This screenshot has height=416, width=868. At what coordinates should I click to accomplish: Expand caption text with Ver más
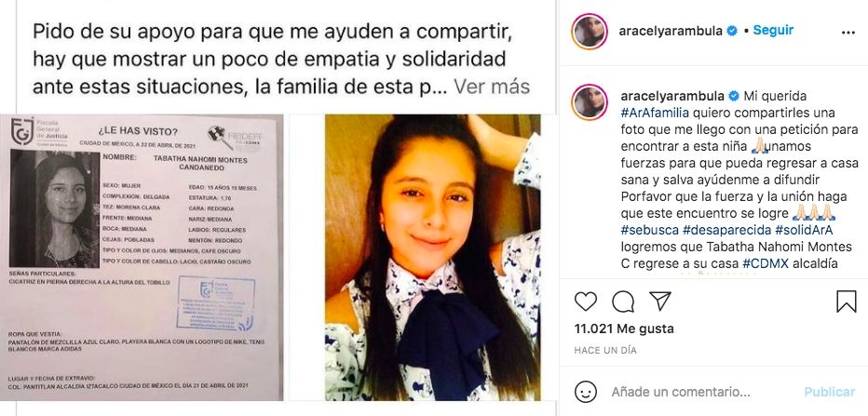tap(492, 87)
